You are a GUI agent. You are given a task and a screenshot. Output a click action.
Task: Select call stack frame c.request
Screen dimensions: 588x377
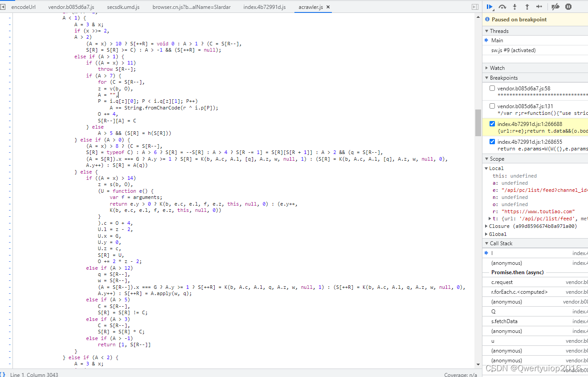coord(535,282)
